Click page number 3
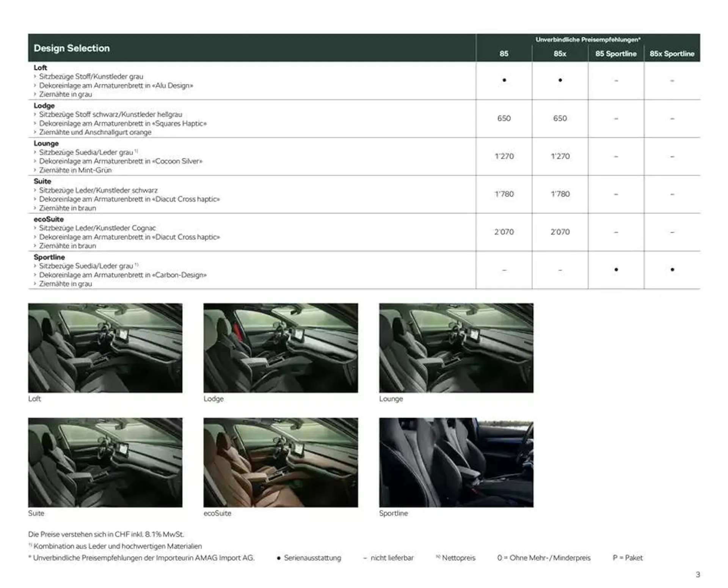 click(x=698, y=575)
